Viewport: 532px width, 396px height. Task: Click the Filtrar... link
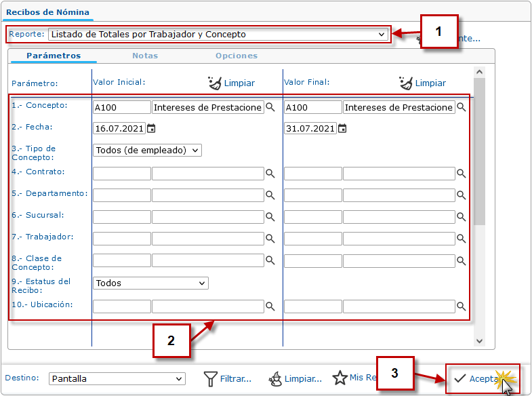pos(236,378)
